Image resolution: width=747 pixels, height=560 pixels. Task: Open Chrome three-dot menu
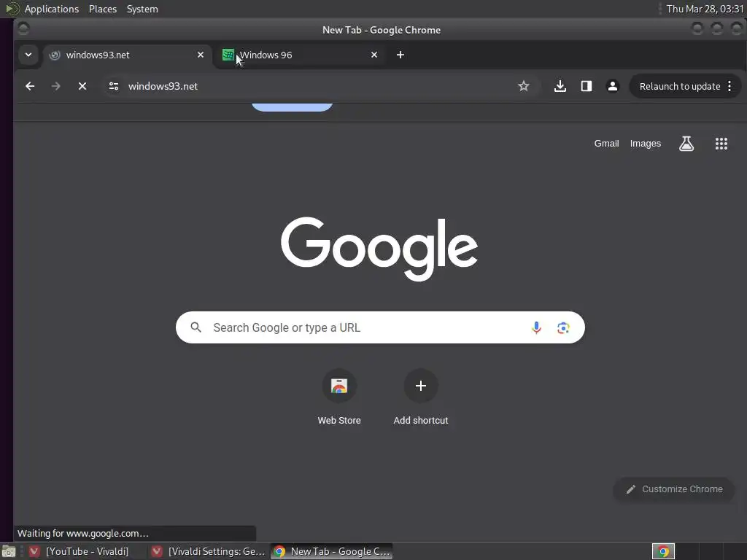pos(729,86)
